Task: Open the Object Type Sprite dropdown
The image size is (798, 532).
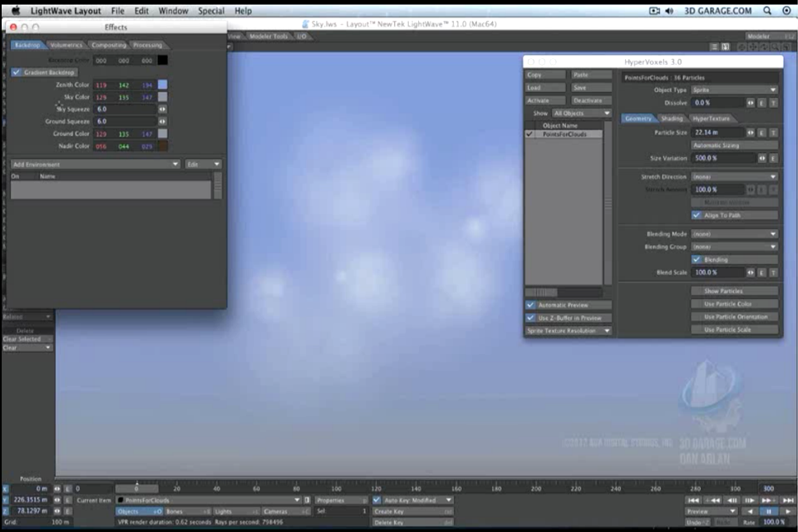Action: click(x=734, y=90)
